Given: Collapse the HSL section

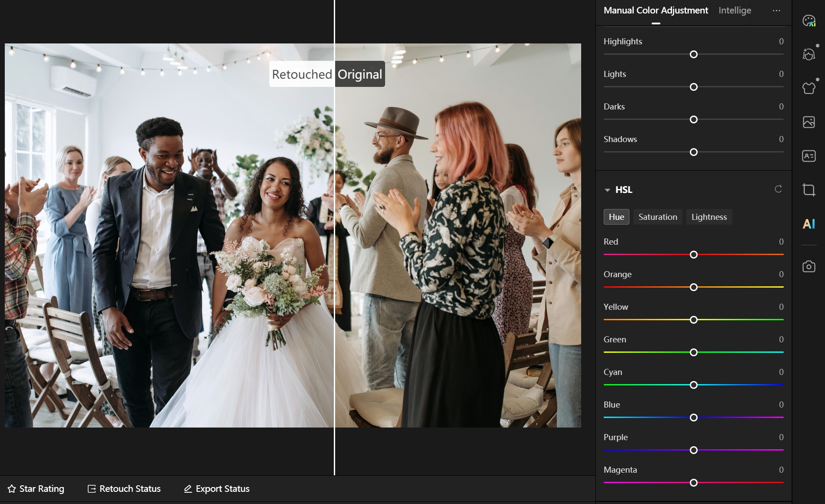Looking at the screenshot, I should pyautogui.click(x=607, y=190).
